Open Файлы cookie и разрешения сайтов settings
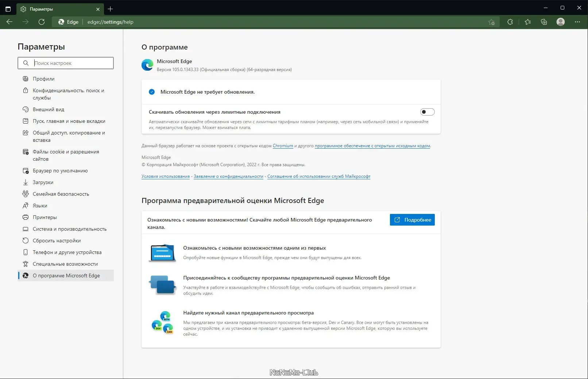 66,155
